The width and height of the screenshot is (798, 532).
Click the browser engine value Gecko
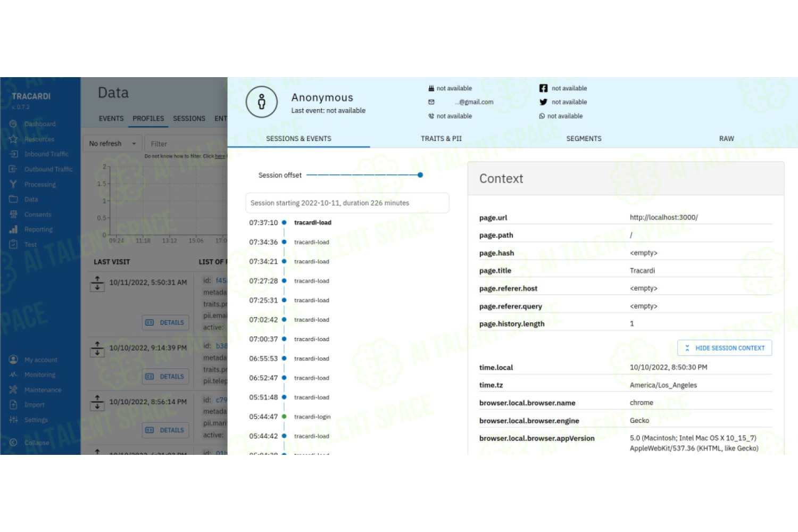pyautogui.click(x=639, y=420)
